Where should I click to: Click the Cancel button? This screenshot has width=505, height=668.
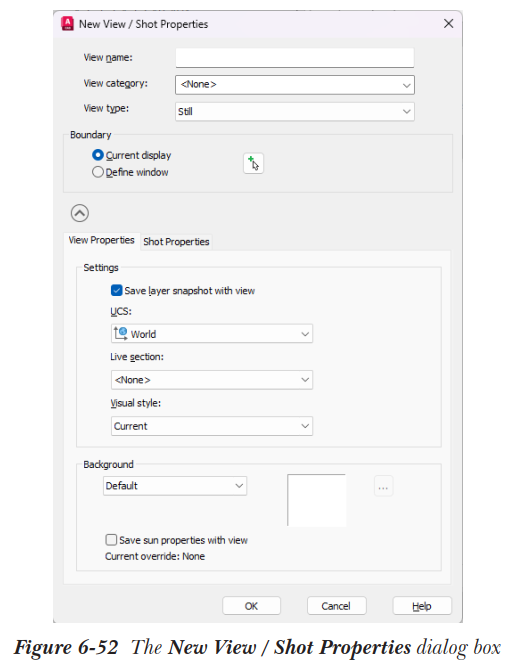click(x=336, y=606)
